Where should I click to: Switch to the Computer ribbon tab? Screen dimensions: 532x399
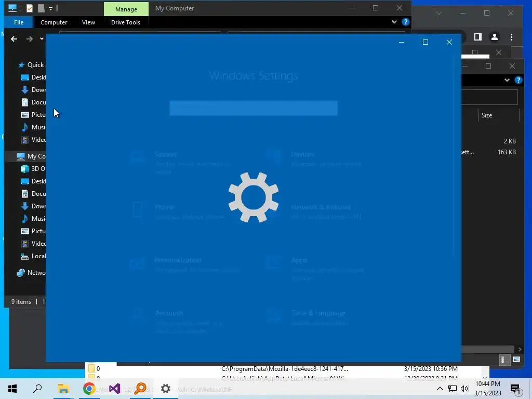[x=54, y=22]
